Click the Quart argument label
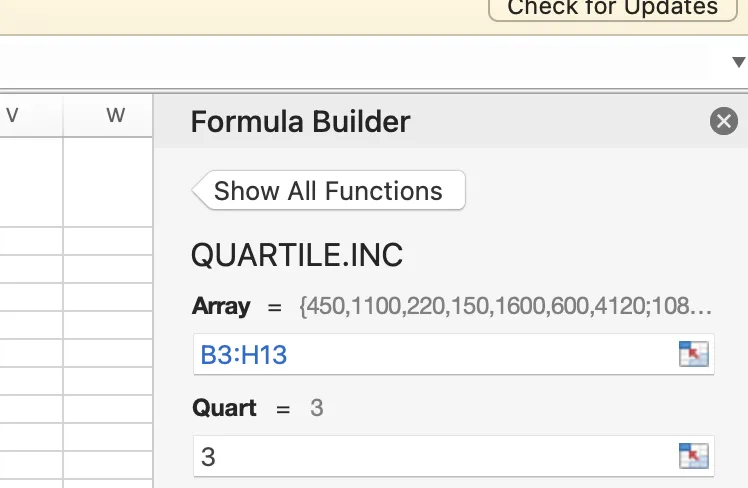The width and height of the screenshot is (748, 488). tap(224, 408)
